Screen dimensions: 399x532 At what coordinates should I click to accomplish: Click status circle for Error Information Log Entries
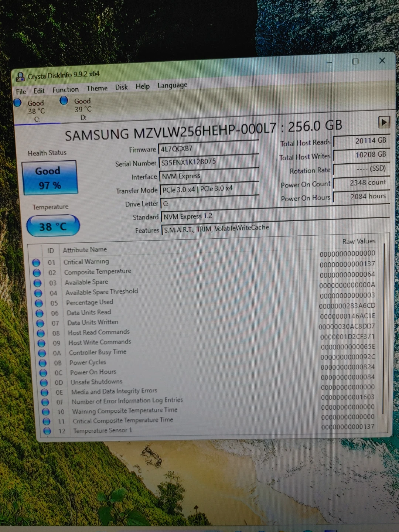pos(45,402)
